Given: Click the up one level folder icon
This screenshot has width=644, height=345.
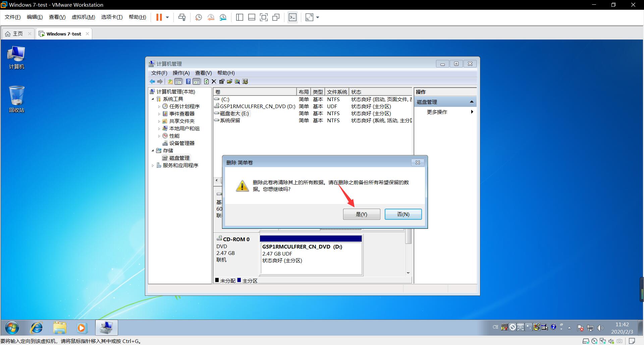Looking at the screenshot, I should click(x=170, y=81).
